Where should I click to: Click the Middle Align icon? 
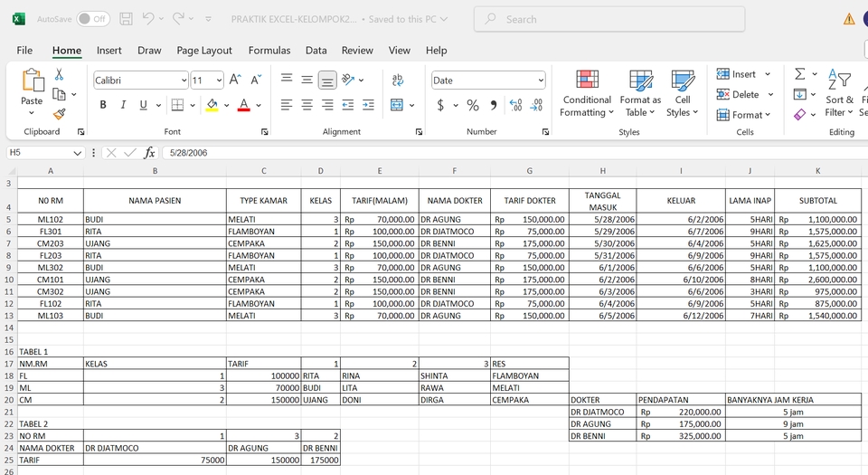[307, 80]
